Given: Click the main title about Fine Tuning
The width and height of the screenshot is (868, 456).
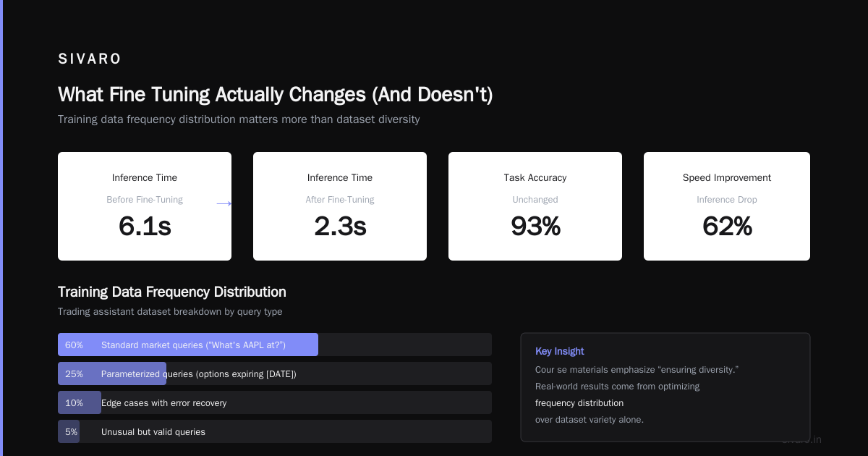Looking at the screenshot, I should pos(275,94).
